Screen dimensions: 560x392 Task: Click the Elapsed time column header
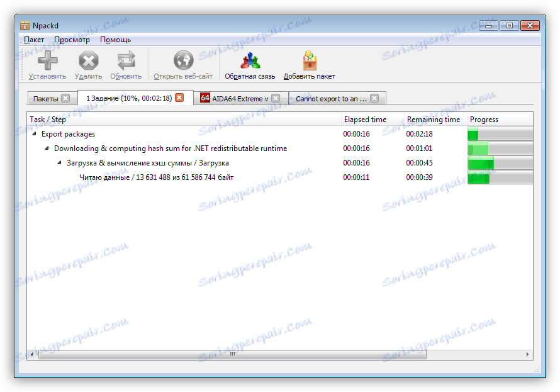tap(372, 120)
